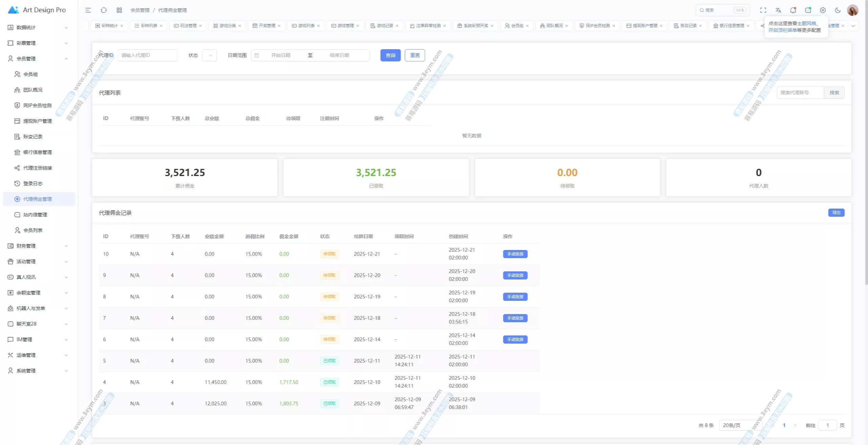Open the language translation icon
The height and width of the screenshot is (445, 868).
click(x=778, y=10)
